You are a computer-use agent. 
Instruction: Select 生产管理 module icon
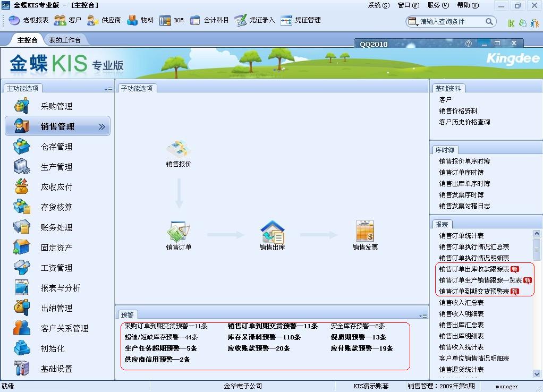(x=22, y=167)
